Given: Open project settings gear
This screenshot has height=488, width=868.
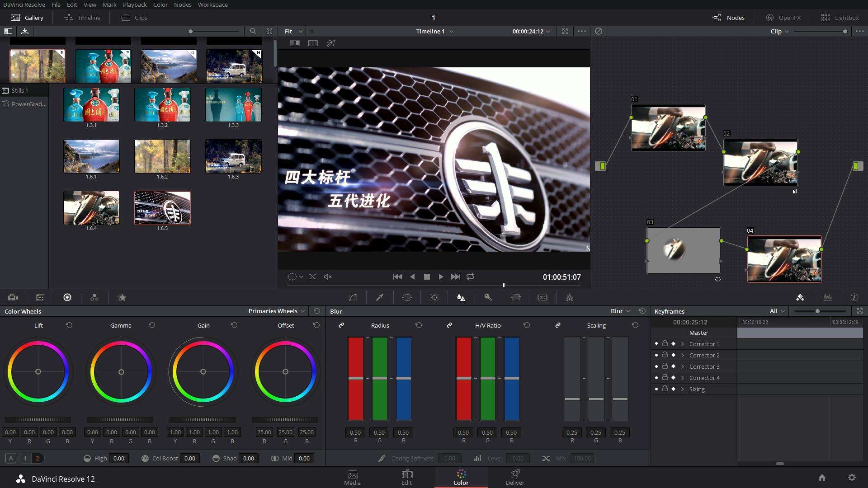Looking at the screenshot, I should click(852, 478).
